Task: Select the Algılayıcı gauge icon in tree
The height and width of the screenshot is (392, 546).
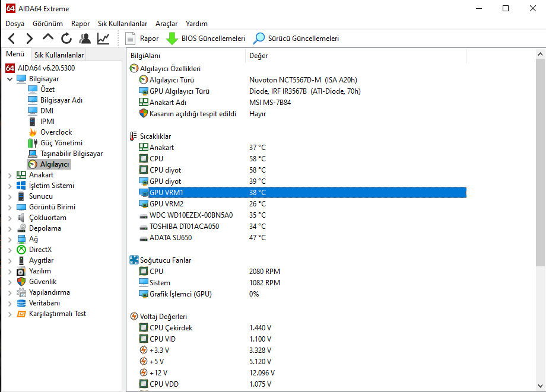Action: [33, 164]
